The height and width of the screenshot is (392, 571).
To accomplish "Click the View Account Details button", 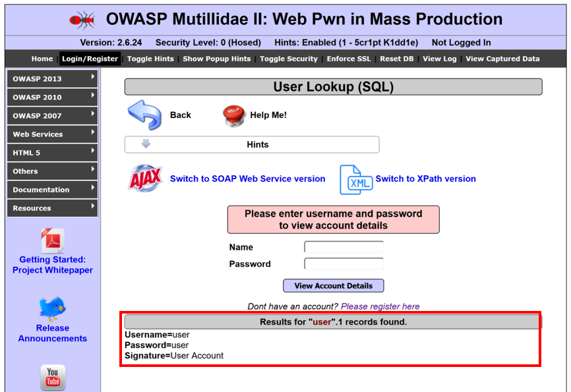I will pyautogui.click(x=333, y=286).
